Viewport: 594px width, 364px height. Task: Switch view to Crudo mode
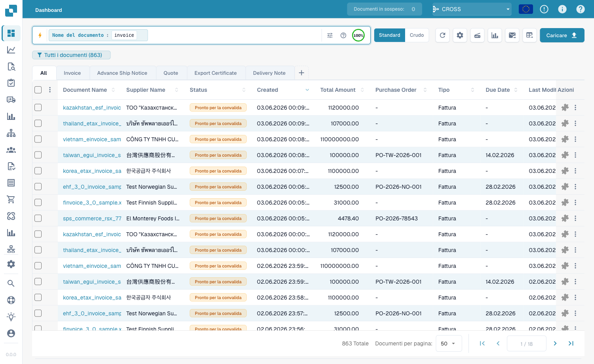click(x=417, y=35)
